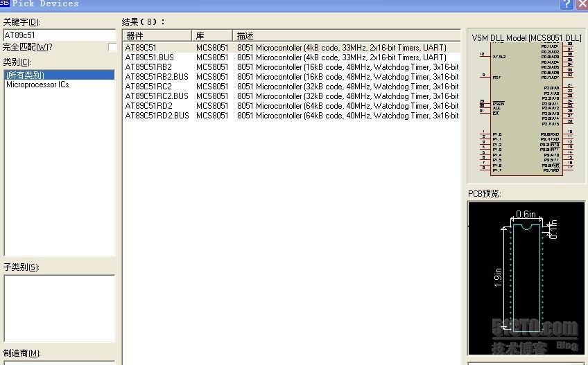Click the keyword input field containing AT89c51
This screenshot has width=588, height=365.
coord(59,35)
